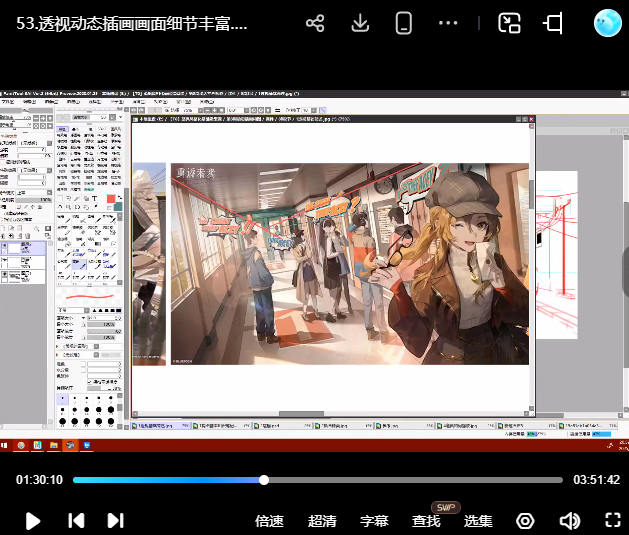Enable picture-in-picture mini window mode
Image resolution: width=629 pixels, height=535 pixels.
510,23
